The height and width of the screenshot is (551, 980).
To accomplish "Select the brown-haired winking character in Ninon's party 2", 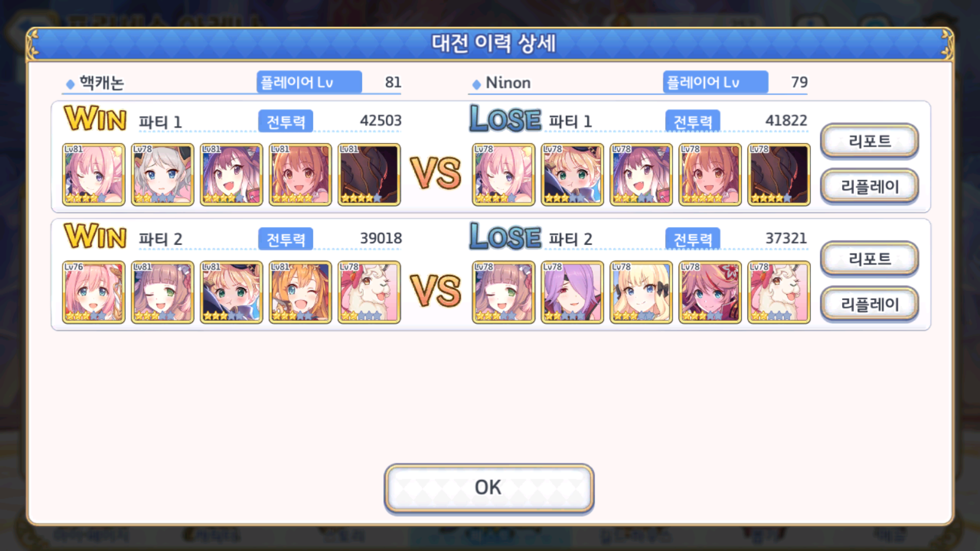I will pyautogui.click(x=503, y=292).
